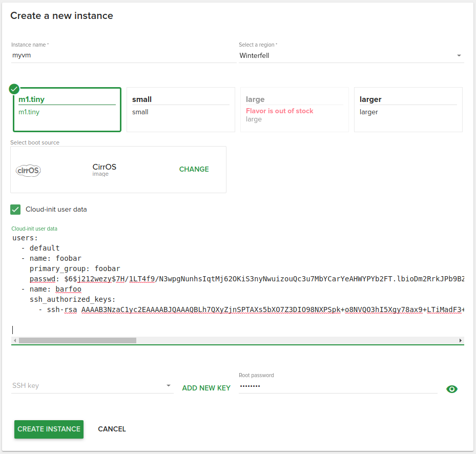Click the out-of-stock large flavor card

pyautogui.click(x=295, y=110)
